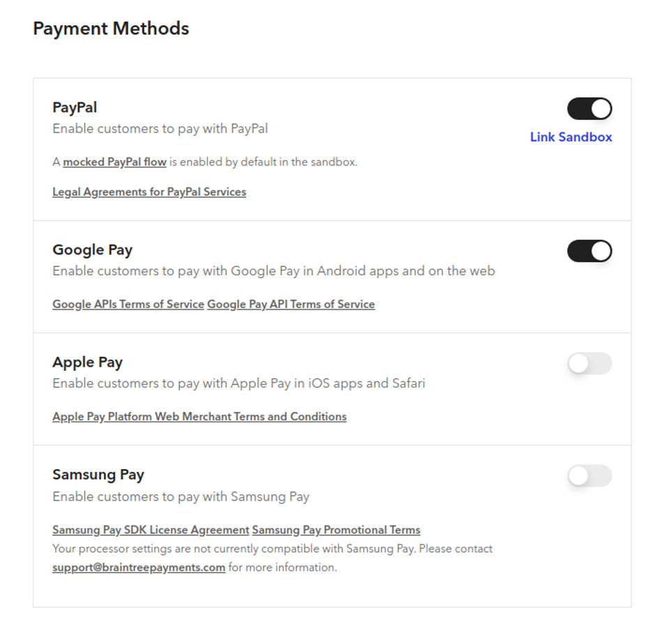Open Samsung Pay SDK License Agreement

pyautogui.click(x=151, y=530)
